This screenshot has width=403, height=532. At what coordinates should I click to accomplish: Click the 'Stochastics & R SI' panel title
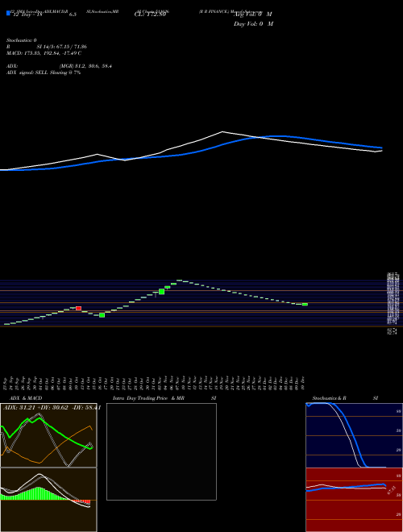click(345, 398)
